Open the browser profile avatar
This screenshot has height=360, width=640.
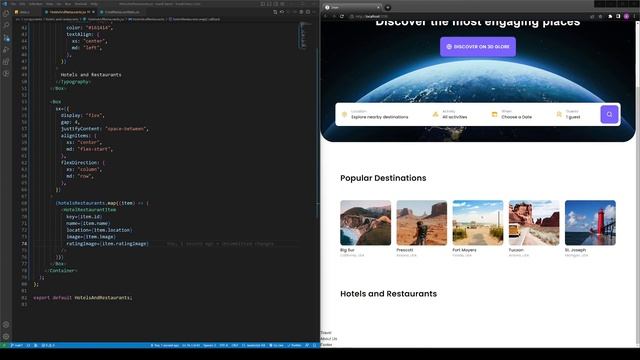[x=626, y=16]
